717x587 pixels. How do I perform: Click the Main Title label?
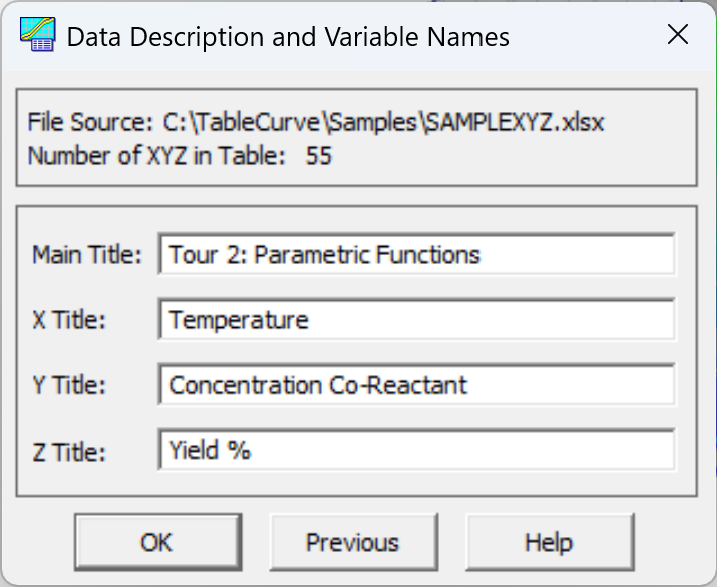point(87,255)
